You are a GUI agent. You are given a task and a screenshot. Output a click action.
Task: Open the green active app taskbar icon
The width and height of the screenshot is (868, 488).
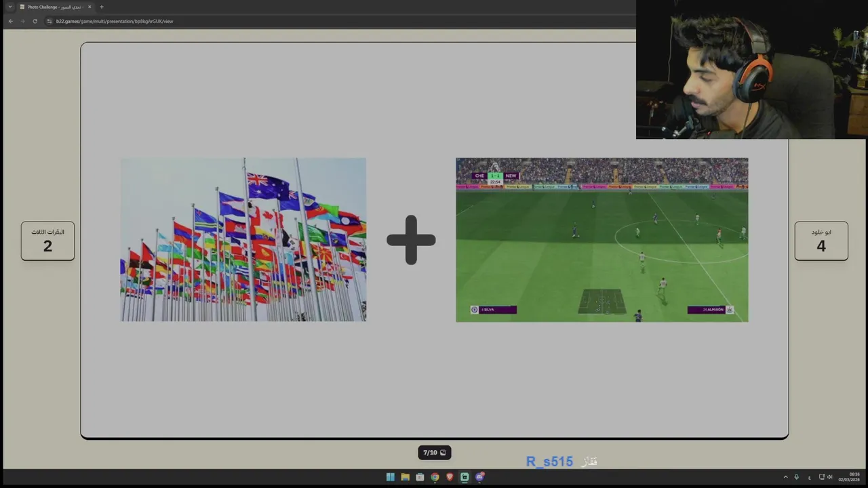[465, 477]
